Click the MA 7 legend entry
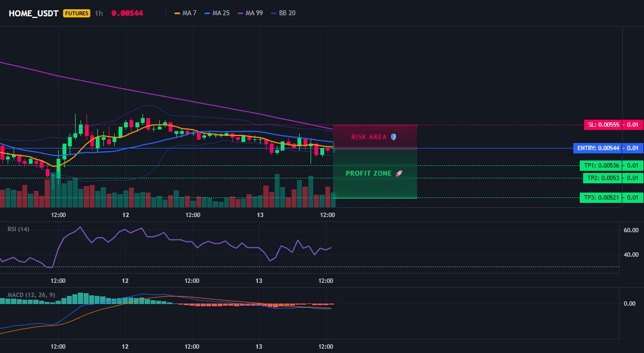Image resolution: width=644 pixels, height=353 pixels. (x=185, y=13)
